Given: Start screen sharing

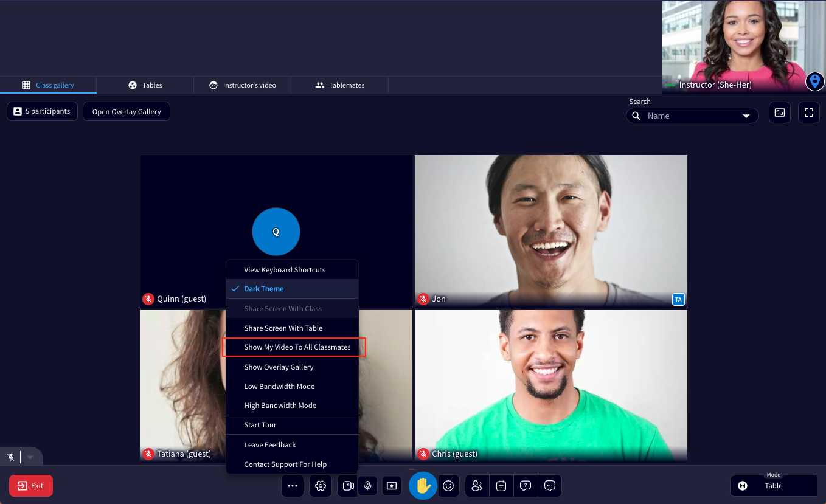Looking at the screenshot, I should [392, 486].
